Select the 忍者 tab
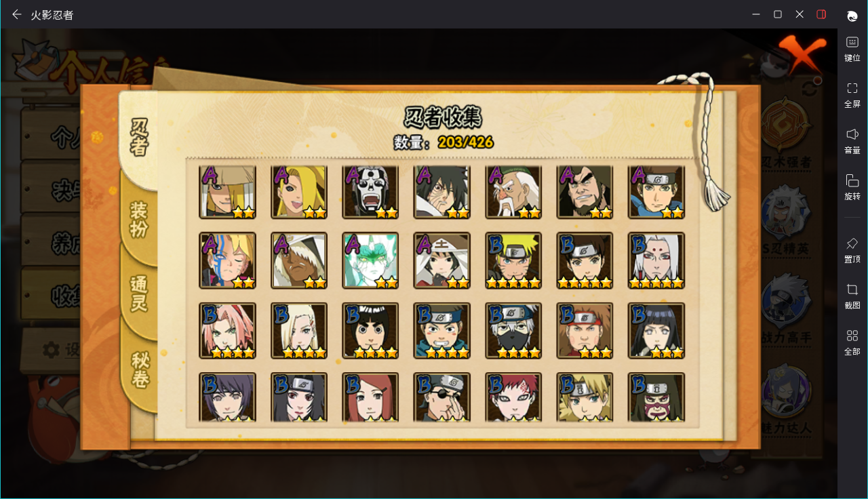868x499 pixels. click(139, 136)
